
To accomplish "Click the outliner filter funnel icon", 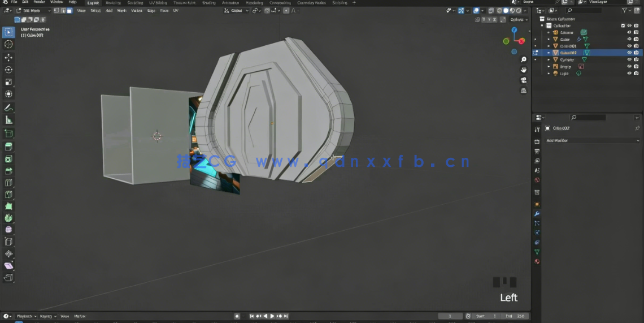I will [x=625, y=10].
